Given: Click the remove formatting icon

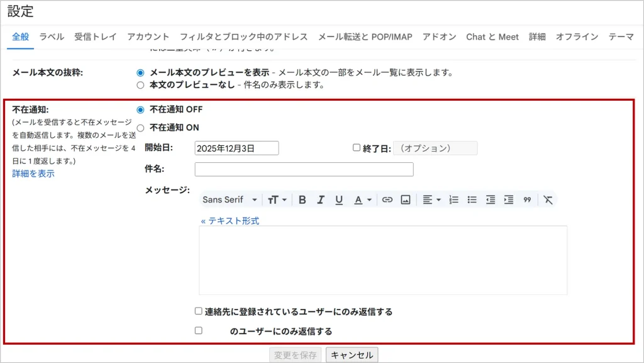Looking at the screenshot, I should 548,199.
